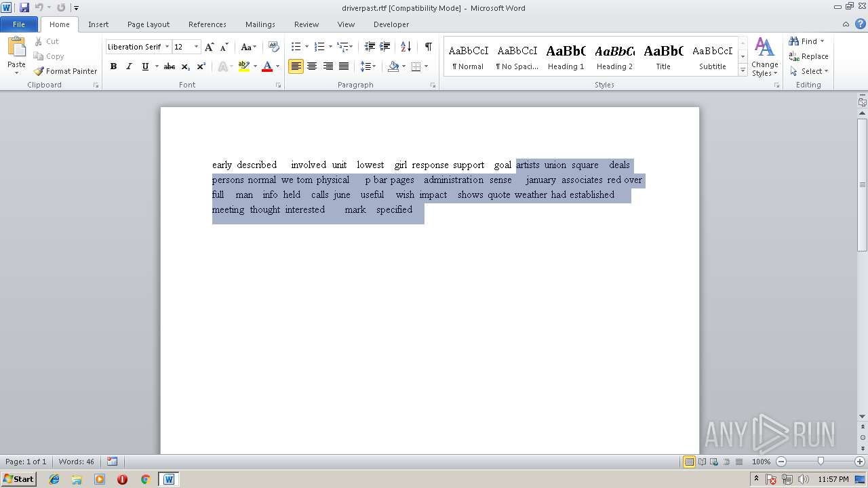Toggle Print Layout view button
Screen dimensions: 868x488
click(689, 462)
